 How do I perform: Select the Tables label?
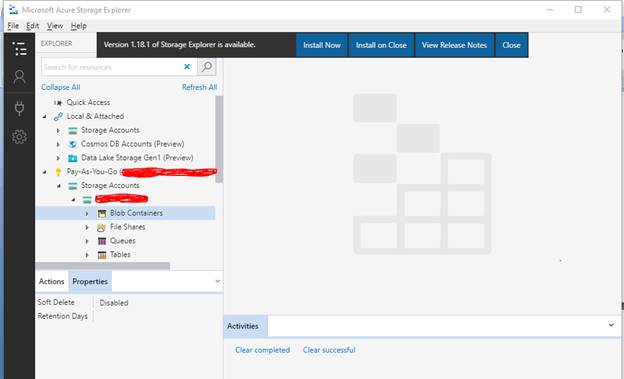[x=120, y=254]
